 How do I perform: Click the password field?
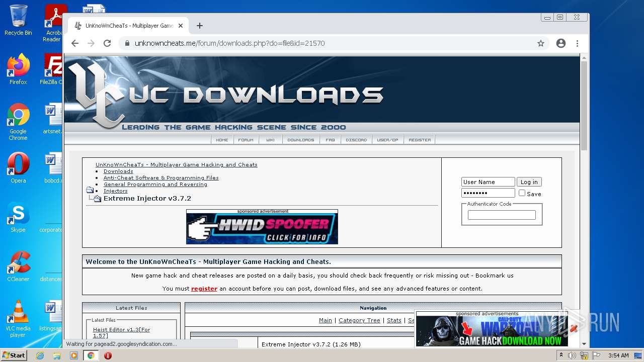pyautogui.click(x=488, y=193)
